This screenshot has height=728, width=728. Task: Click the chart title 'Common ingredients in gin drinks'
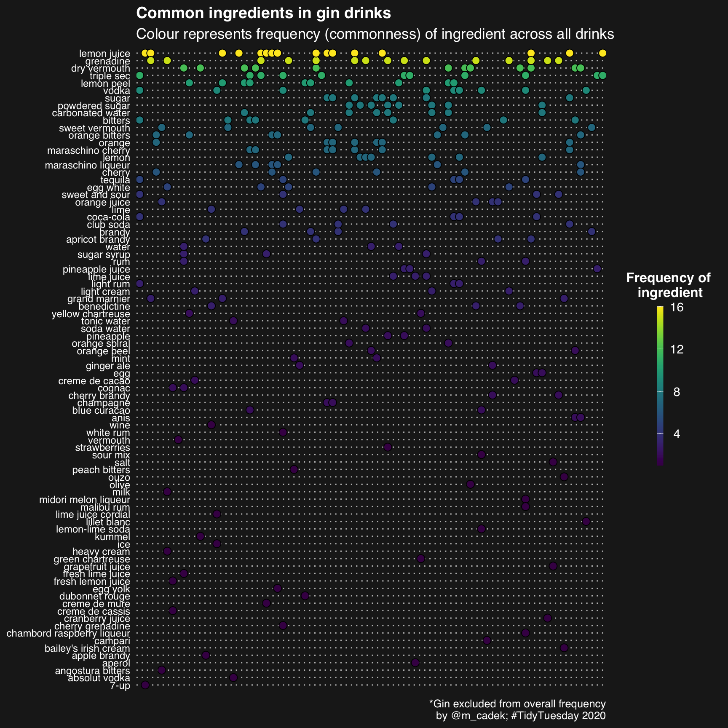point(264,13)
